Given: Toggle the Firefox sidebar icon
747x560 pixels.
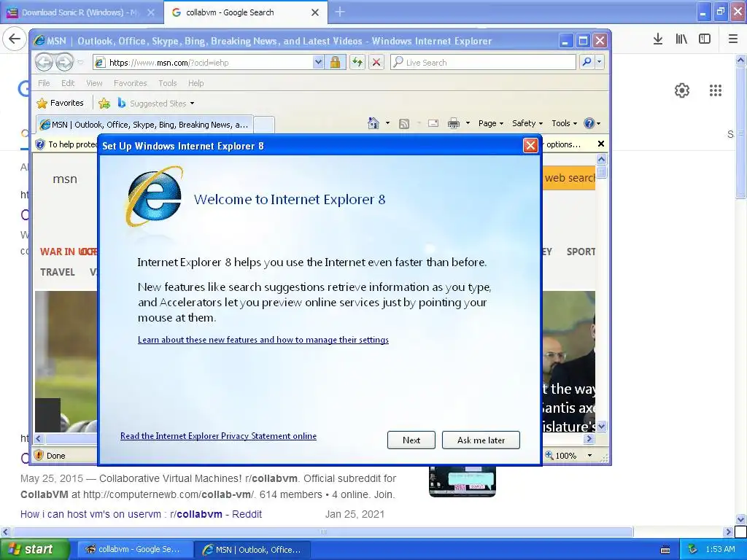Looking at the screenshot, I should coord(705,39).
